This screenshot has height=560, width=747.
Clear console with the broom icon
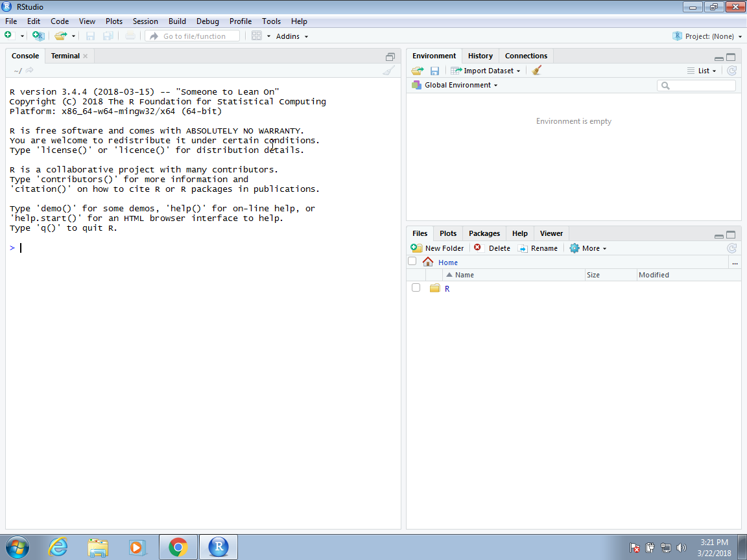tap(388, 71)
